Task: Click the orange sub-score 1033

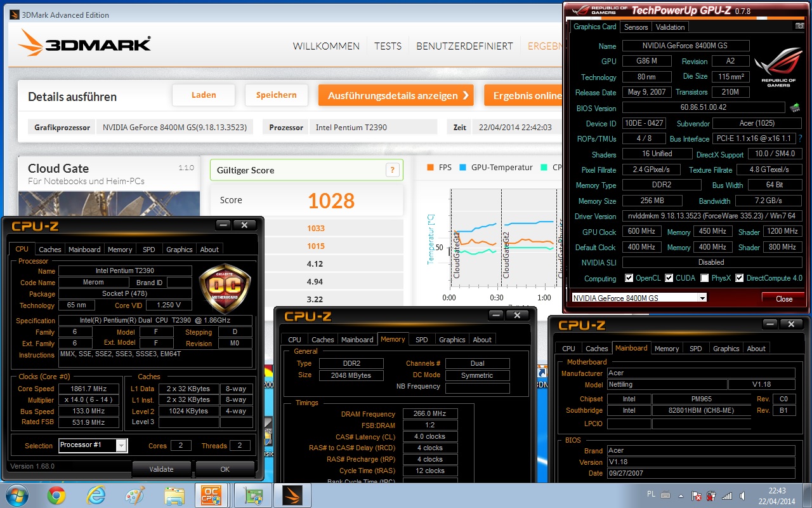Action: tap(315, 229)
